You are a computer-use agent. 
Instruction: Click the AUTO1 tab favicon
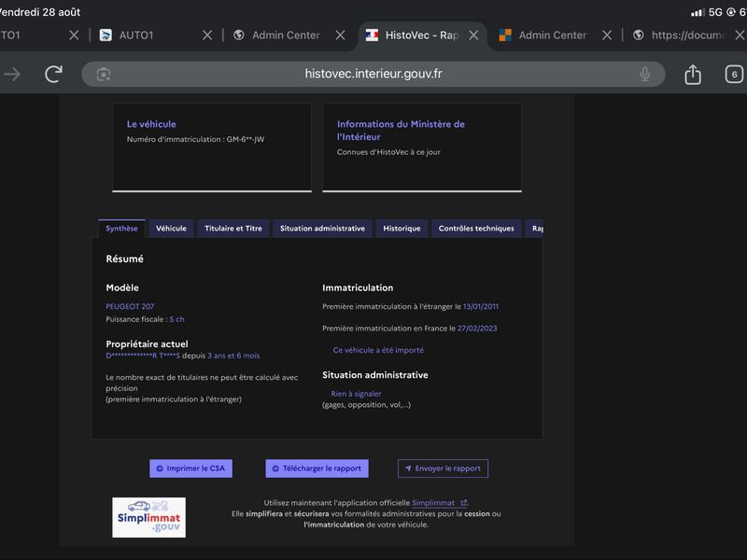[x=106, y=35]
